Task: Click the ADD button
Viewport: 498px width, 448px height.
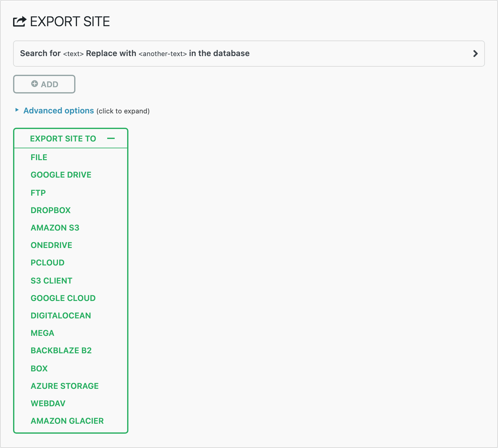Action: click(44, 84)
